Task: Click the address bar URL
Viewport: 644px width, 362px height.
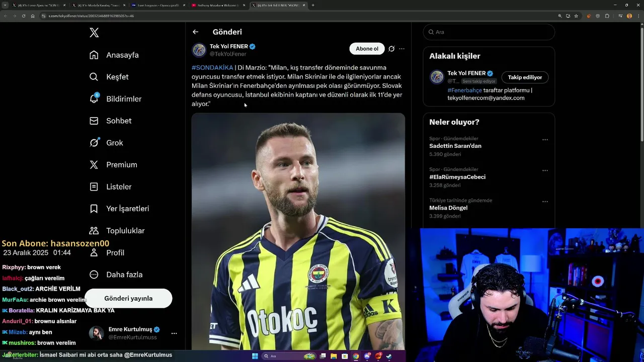Action: [91, 16]
